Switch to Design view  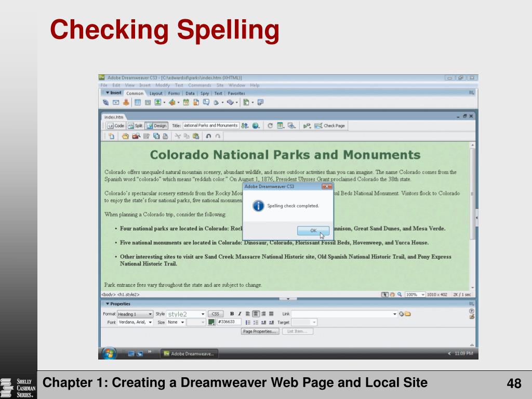click(156, 126)
